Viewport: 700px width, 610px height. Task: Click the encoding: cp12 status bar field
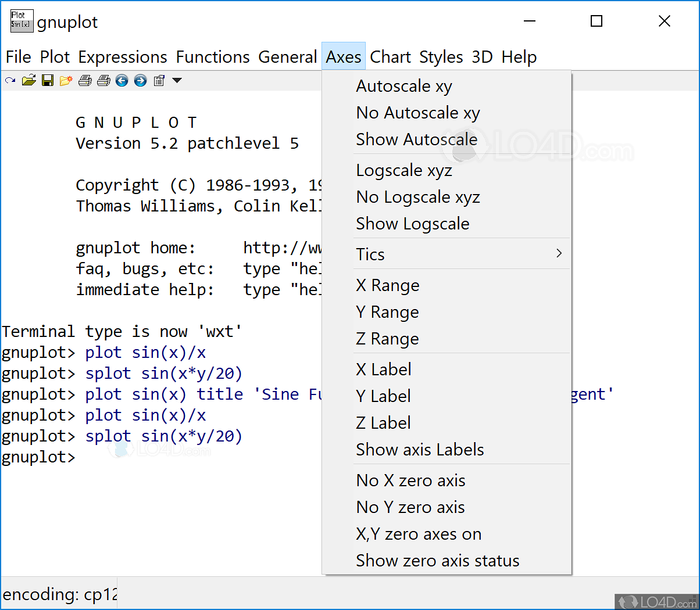click(x=58, y=594)
